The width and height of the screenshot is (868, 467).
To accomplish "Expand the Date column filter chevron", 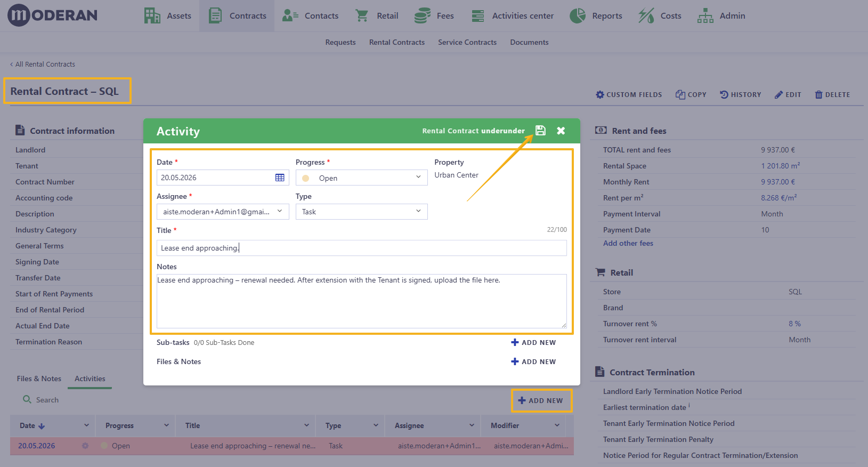I will (86, 425).
